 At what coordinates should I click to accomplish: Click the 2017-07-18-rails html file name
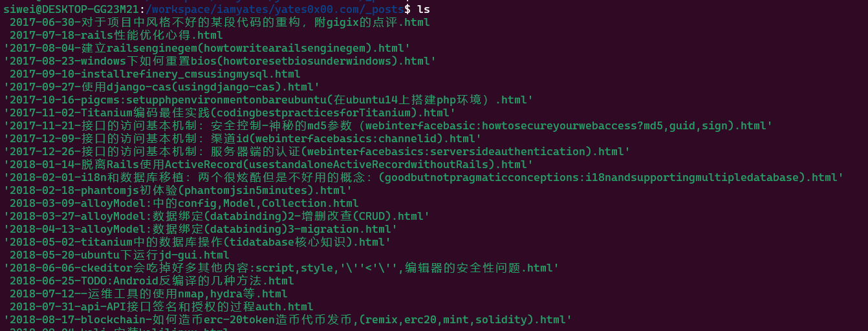point(116,35)
